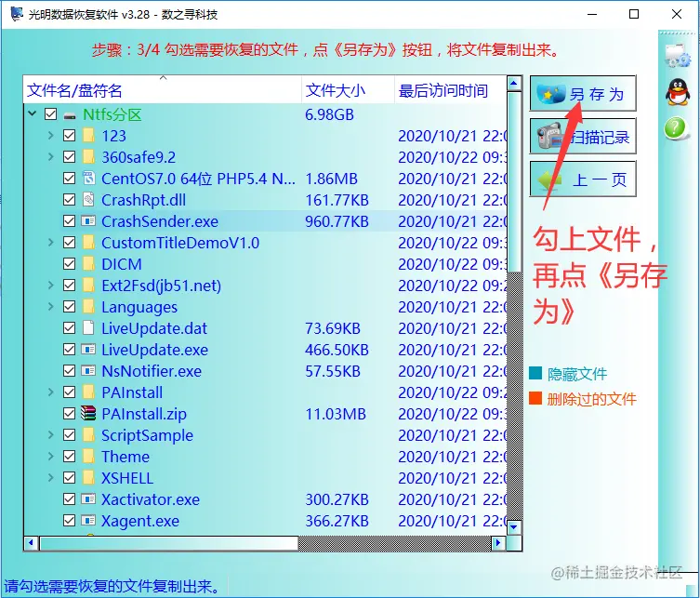The width and height of the screenshot is (700, 598).
Task: Click the scroll-right arrow of file list
Action: pyautogui.click(x=498, y=543)
